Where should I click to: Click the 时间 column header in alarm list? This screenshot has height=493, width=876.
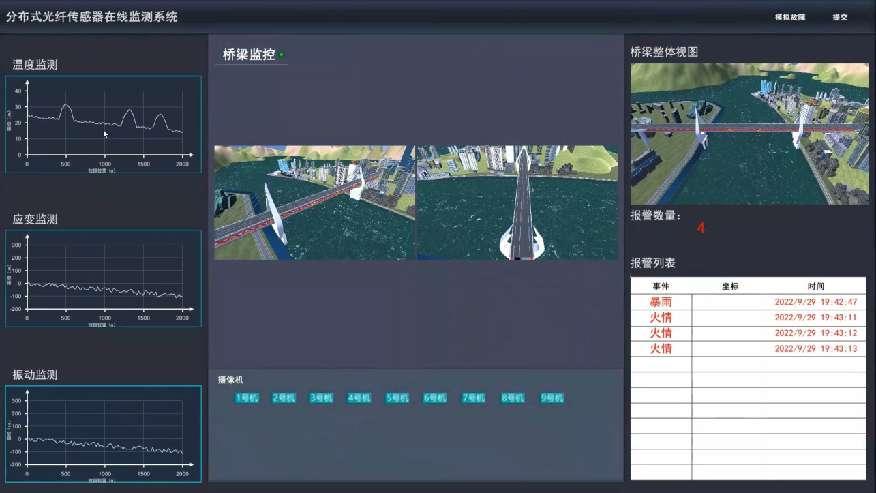(815, 285)
